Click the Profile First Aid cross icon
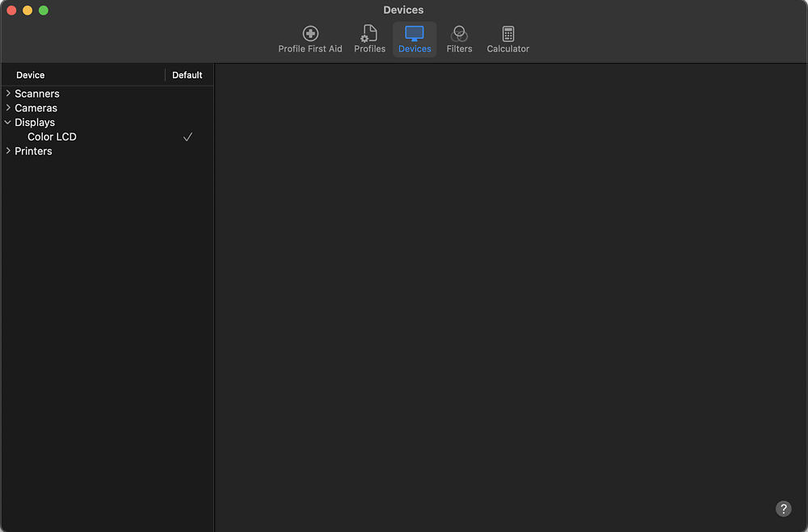808x532 pixels. coord(310,33)
